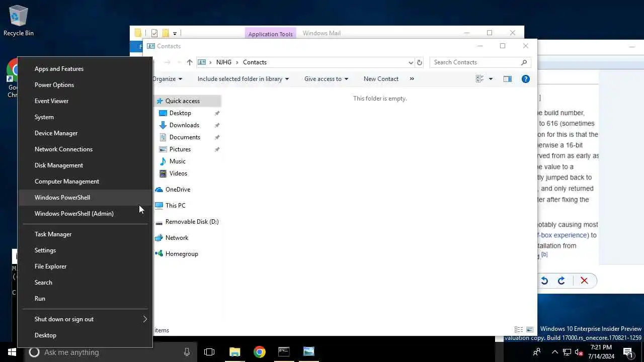This screenshot has height=362, width=644.
Task: Select Search in the context menu
Action: (x=85, y=283)
